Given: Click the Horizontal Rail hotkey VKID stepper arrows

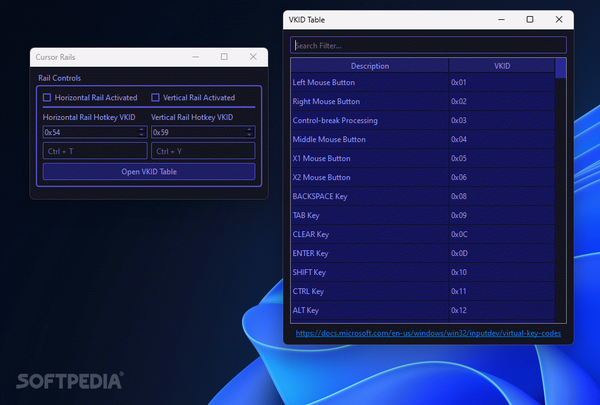Looking at the screenshot, I should point(142,132).
